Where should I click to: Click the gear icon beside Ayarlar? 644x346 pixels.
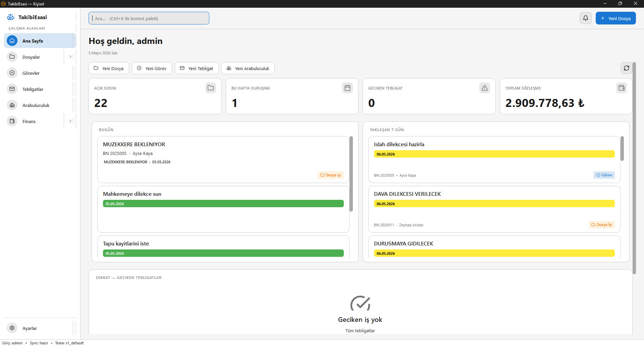[x=12, y=328]
